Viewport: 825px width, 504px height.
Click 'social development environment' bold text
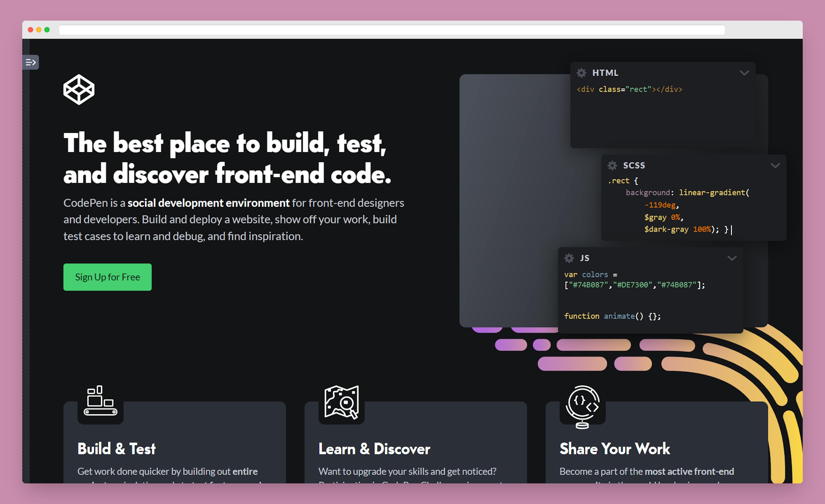[x=209, y=203]
